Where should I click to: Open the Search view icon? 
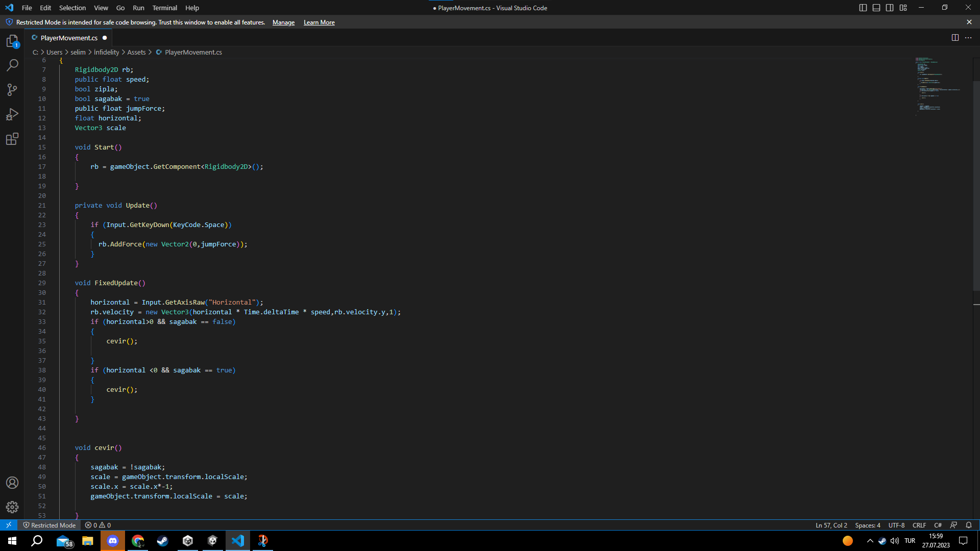point(12,65)
